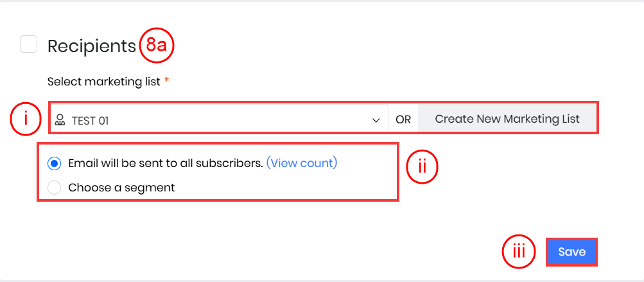Click the red 8a annotation marker
Image resolution: width=644 pixels, height=282 pixels.
tap(157, 46)
